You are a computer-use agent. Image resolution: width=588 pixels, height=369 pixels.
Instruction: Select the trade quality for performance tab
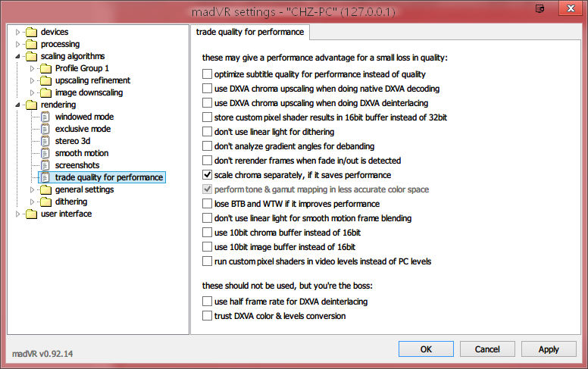click(250, 33)
